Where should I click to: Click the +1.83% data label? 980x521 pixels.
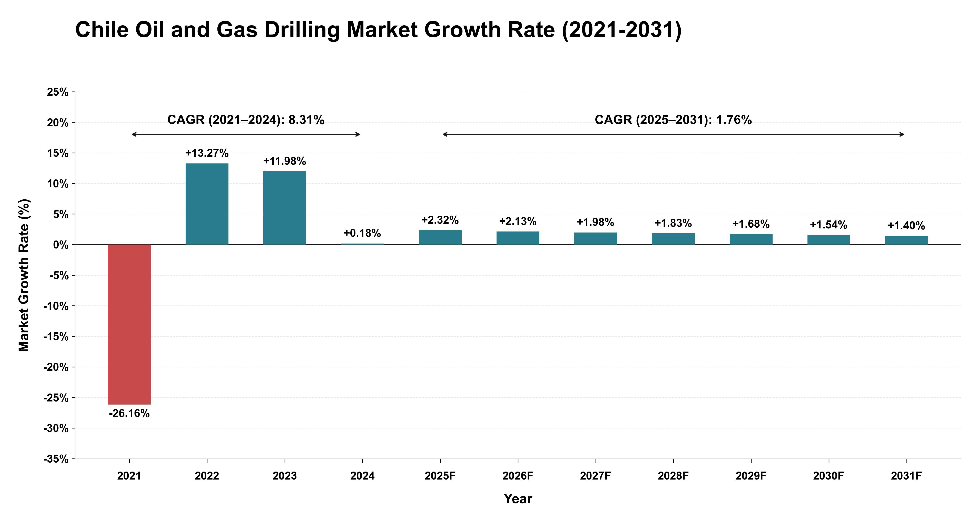(673, 223)
